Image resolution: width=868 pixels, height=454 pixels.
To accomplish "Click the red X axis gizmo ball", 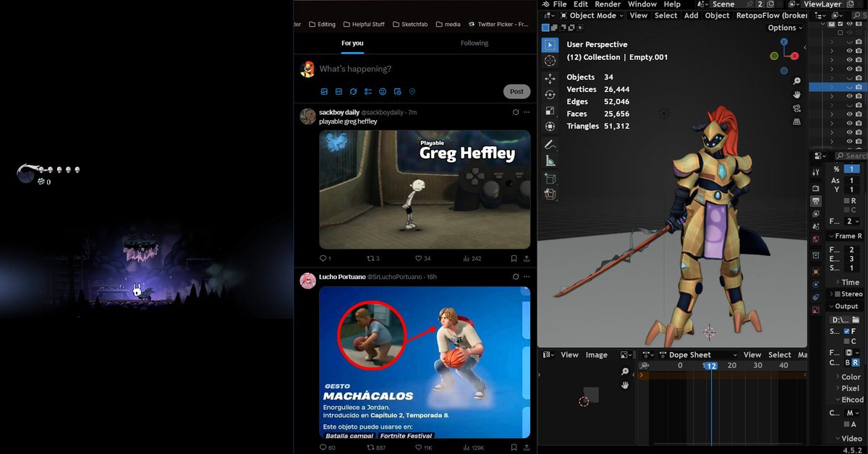I will pyautogui.click(x=794, y=56).
